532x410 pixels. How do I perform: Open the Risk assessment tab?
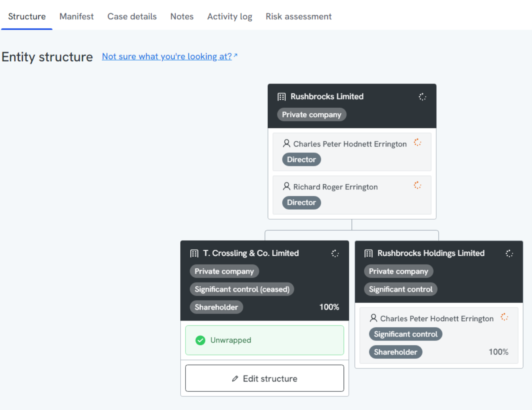click(298, 16)
